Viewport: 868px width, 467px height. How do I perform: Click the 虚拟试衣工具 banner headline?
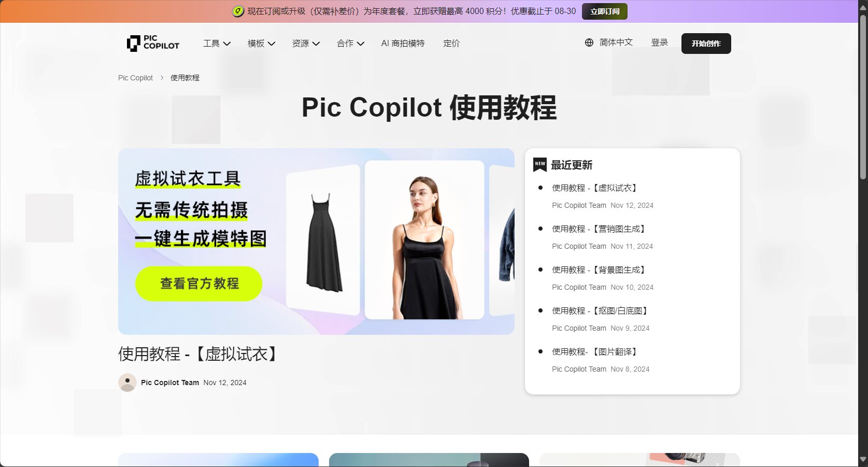[188, 179]
